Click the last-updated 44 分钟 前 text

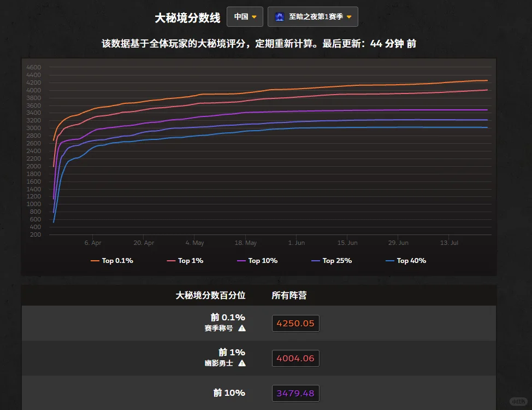tap(393, 44)
